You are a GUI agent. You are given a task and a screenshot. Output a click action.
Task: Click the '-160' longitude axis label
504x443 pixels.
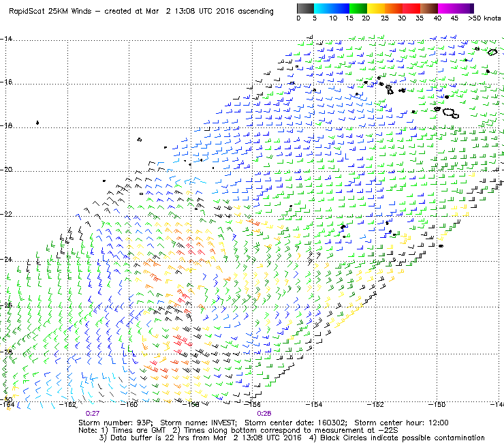click(129, 405)
